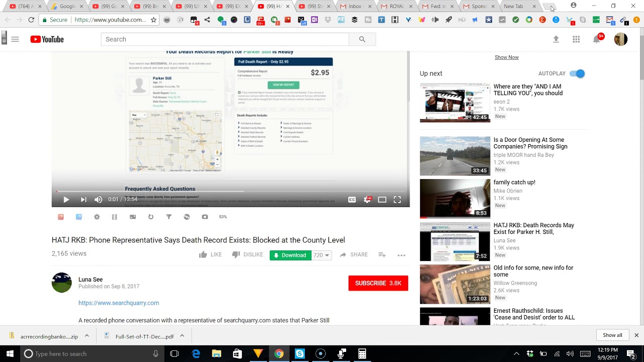Click the gear icon below the player
The width and height of the screenshot is (644, 362).
click(x=97, y=217)
